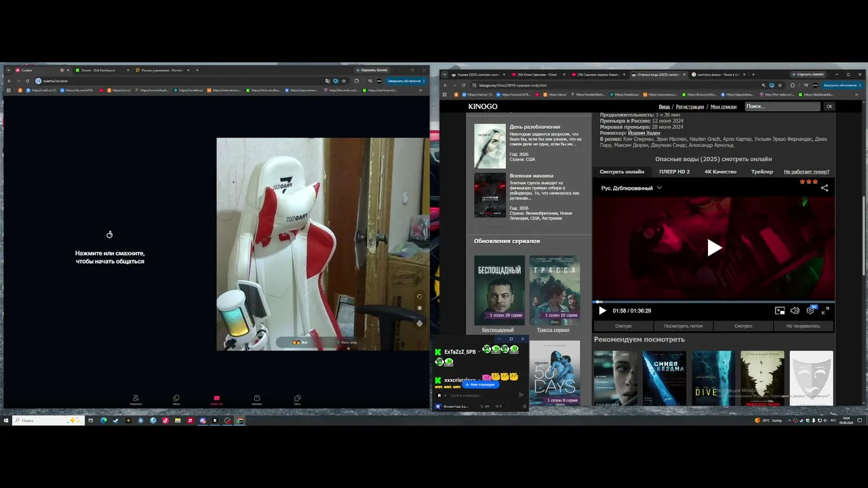
Task: Reload the nuiet.tv page in left browser
Action: [x=28, y=81]
